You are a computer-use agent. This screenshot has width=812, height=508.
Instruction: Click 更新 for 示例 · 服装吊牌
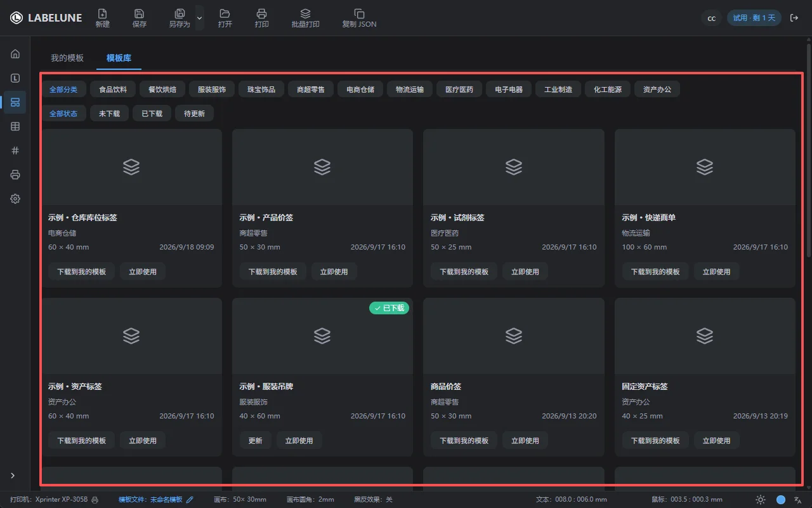[x=256, y=441]
